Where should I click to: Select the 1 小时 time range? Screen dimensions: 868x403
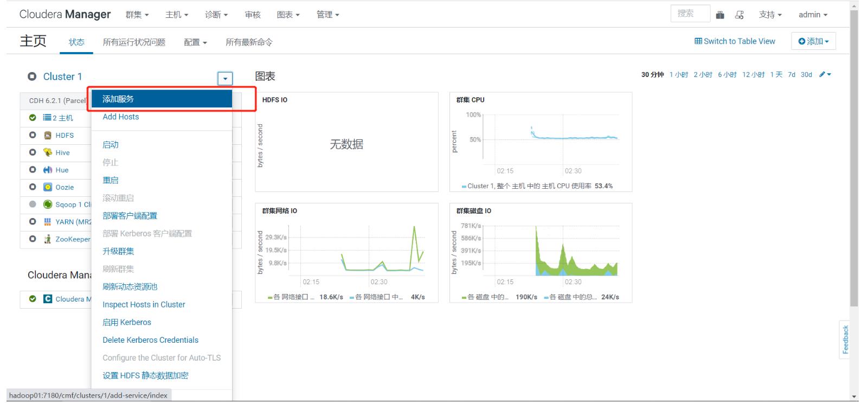pyautogui.click(x=678, y=75)
